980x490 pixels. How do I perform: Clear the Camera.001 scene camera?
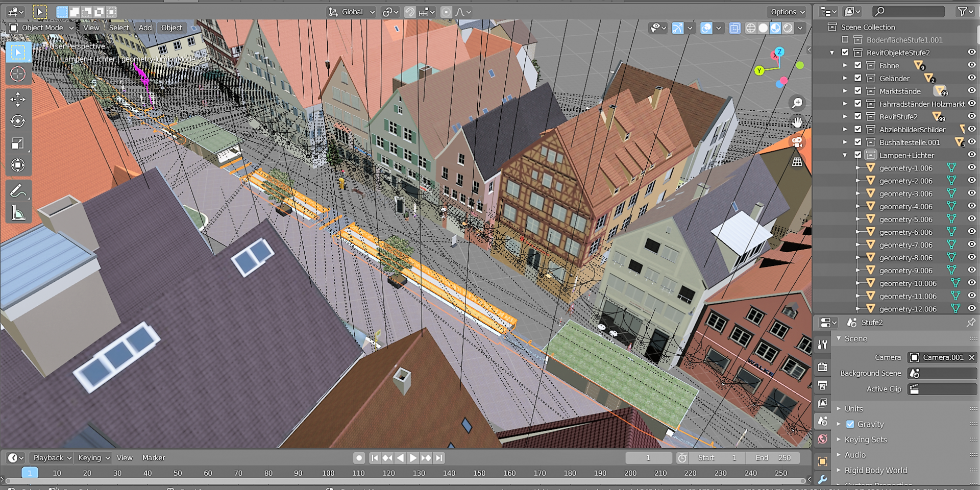(972, 357)
